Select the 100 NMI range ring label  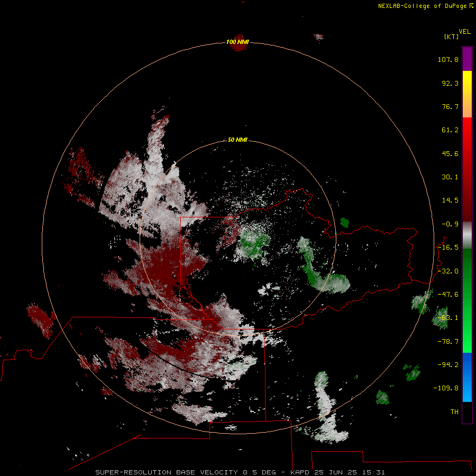(237, 42)
